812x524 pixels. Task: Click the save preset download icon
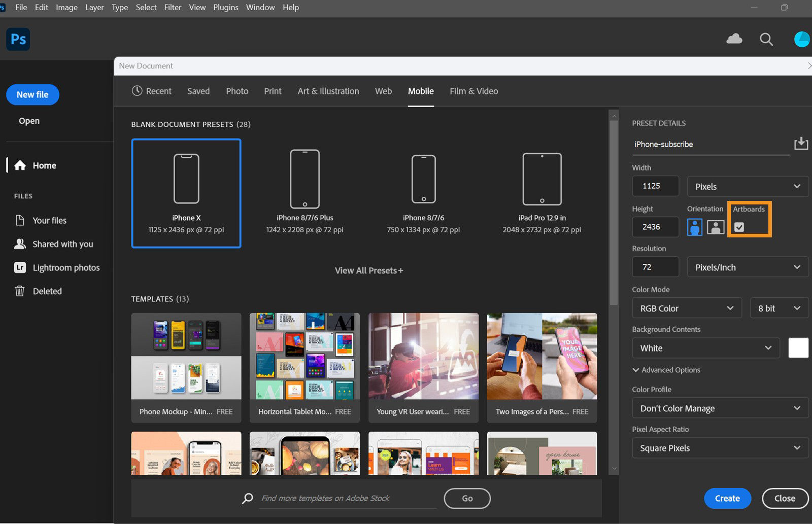point(801,144)
